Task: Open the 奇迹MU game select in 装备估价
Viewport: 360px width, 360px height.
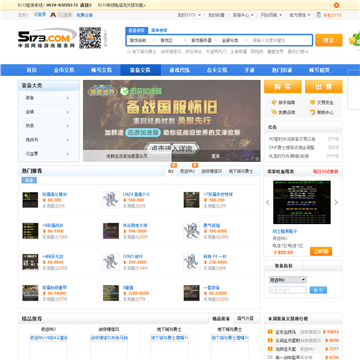Action: pos(288,280)
